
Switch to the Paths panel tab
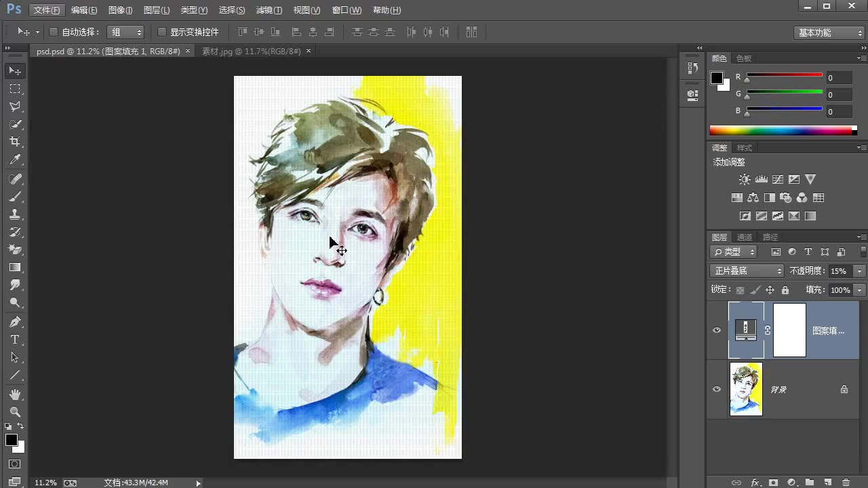pyautogui.click(x=770, y=237)
